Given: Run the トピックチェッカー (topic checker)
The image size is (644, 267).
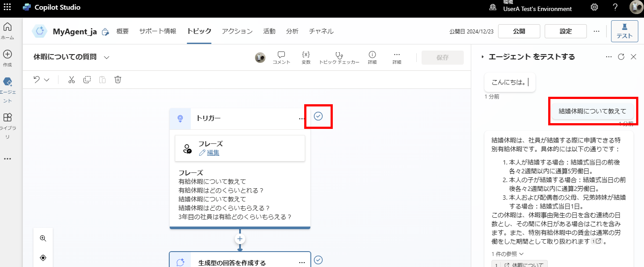Looking at the screenshot, I should [338, 57].
